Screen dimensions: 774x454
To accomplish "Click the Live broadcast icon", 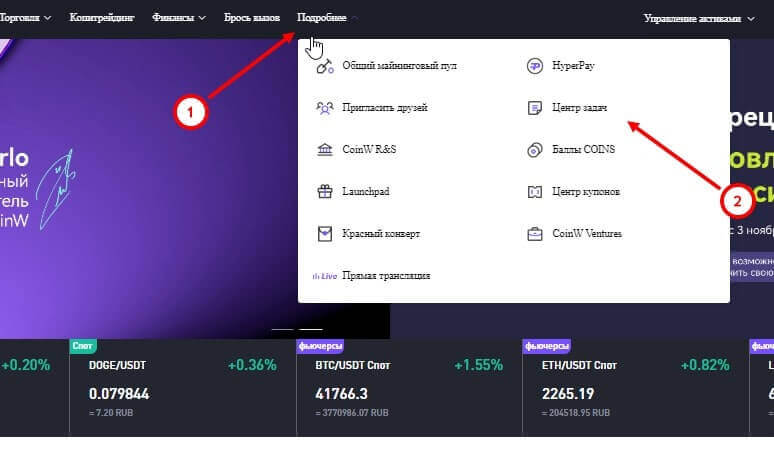I will click(324, 275).
